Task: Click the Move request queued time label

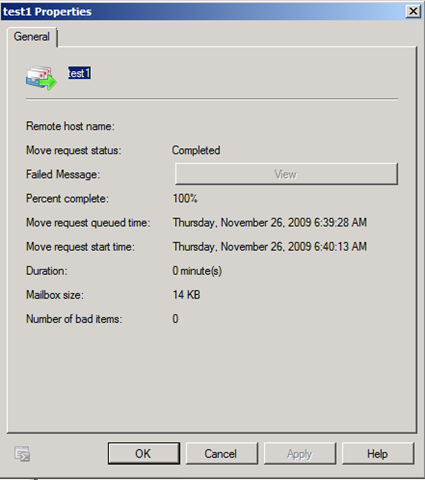Action: pyautogui.click(x=88, y=223)
